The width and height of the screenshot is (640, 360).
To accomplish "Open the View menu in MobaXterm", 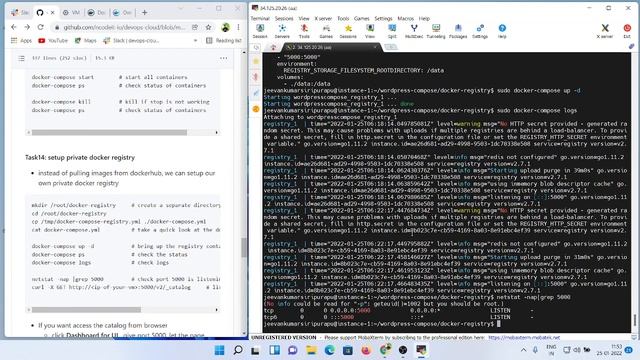I will 304,18.
